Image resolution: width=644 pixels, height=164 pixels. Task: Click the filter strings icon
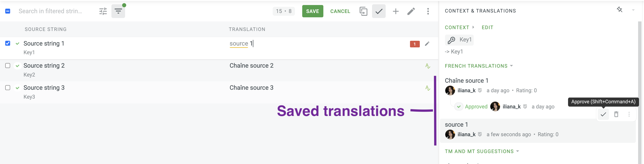[118, 11]
